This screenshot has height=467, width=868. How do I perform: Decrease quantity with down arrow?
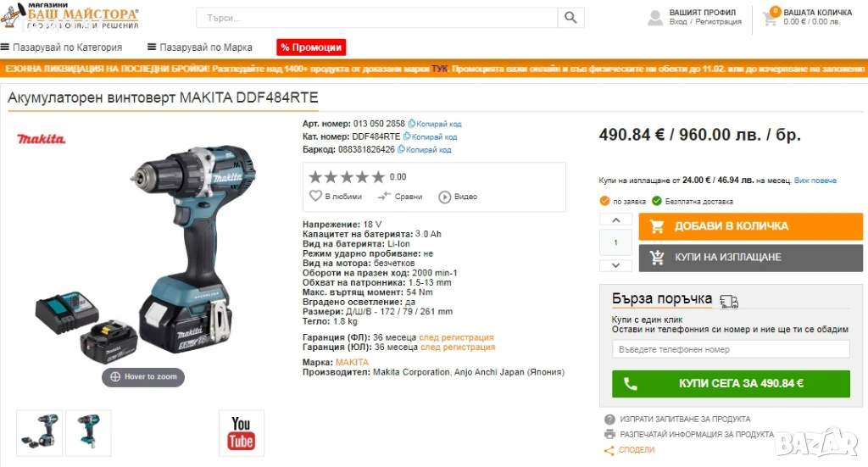(615, 265)
